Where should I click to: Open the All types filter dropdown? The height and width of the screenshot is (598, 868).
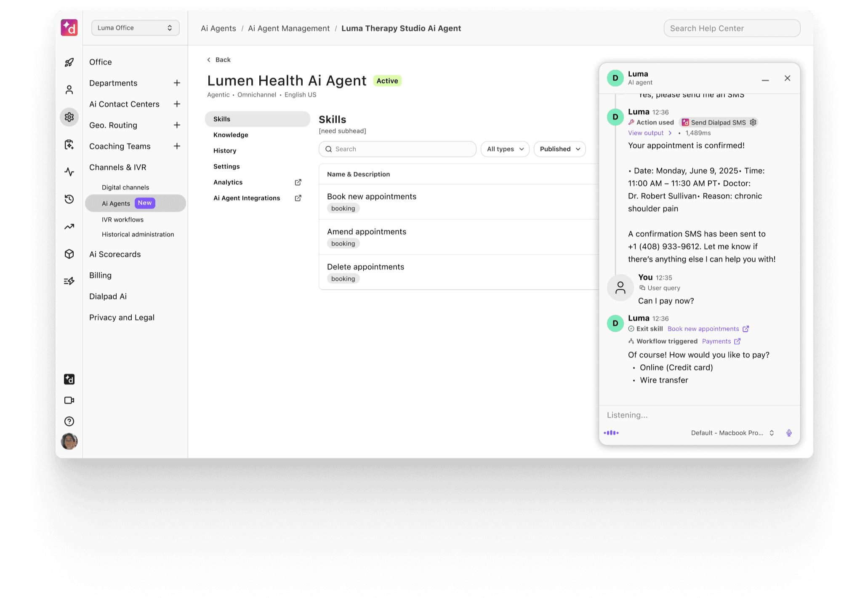coord(505,149)
